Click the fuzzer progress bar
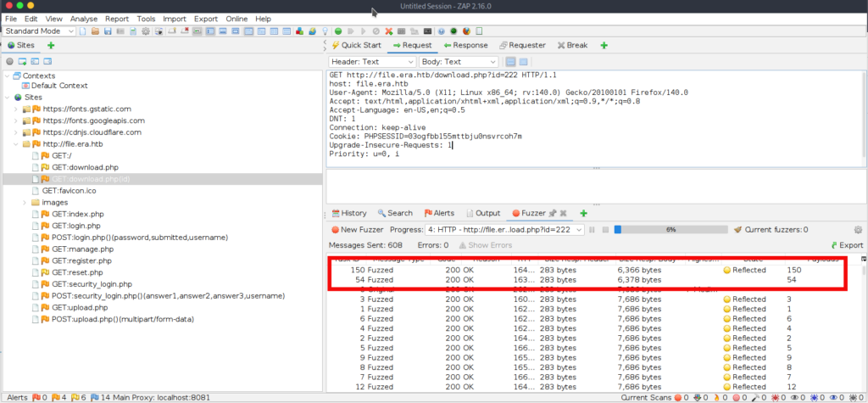This screenshot has height=403, width=868. (x=670, y=229)
